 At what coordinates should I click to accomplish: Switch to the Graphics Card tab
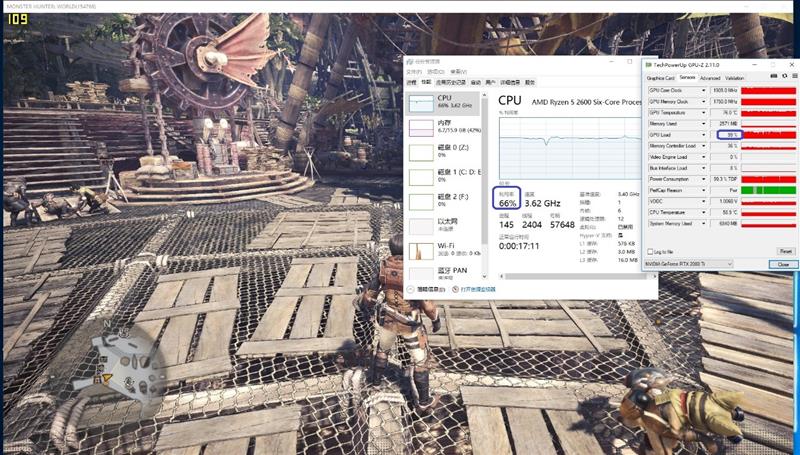(661, 77)
